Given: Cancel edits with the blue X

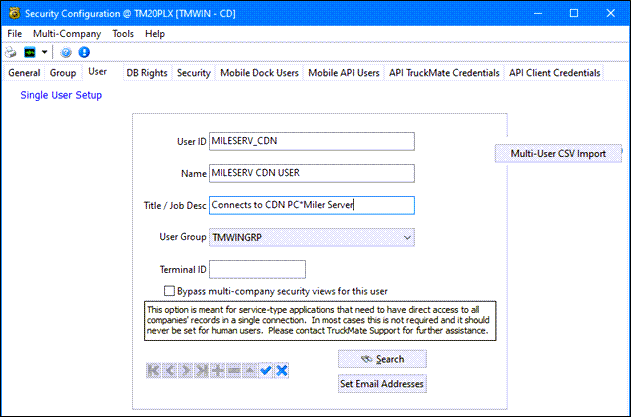Looking at the screenshot, I should coord(282,370).
